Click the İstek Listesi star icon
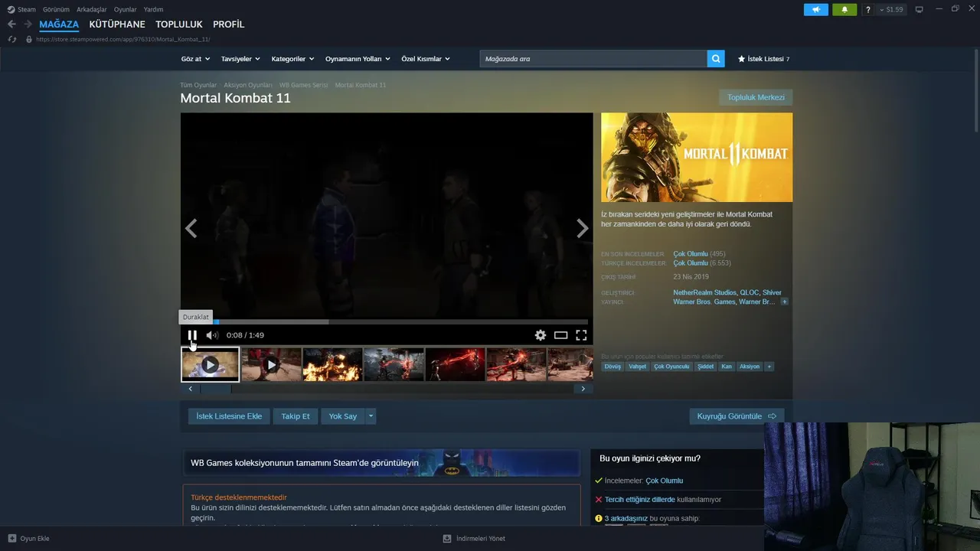Viewport: 980px width, 551px height. click(741, 59)
